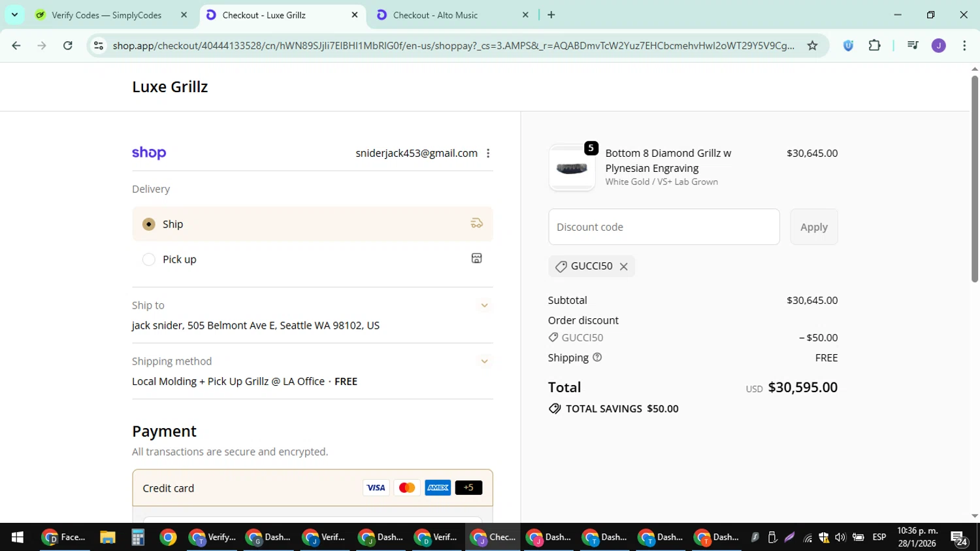Switch to Checkout - Alto Music tab
The image size is (980, 551).
452,14
